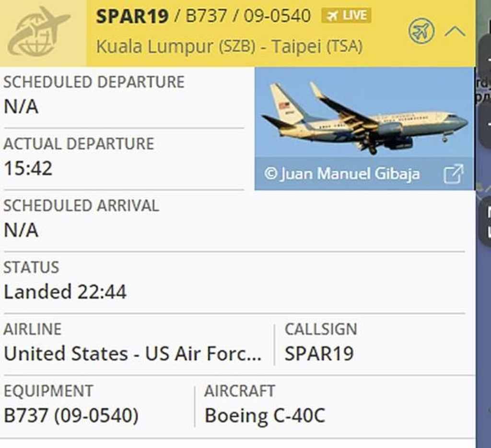Click the B737 type code in header

[x=206, y=16]
